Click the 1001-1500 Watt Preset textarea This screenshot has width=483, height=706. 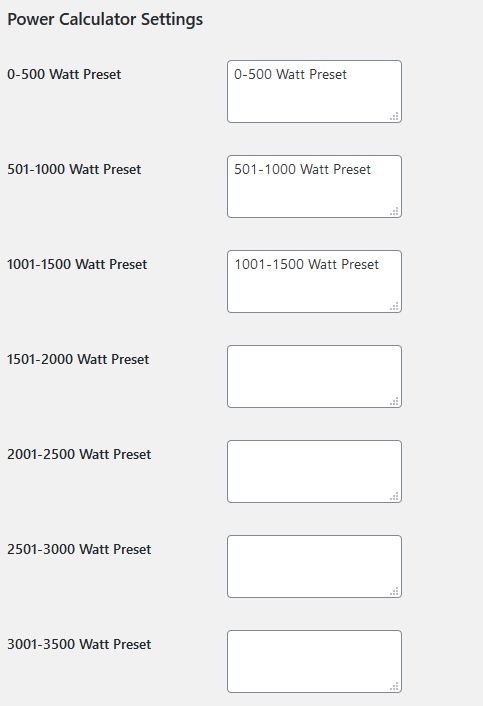[x=314, y=281]
